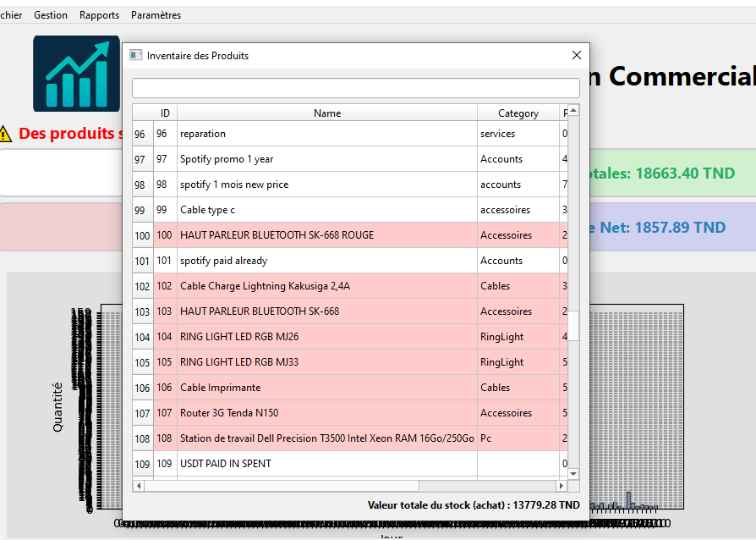Select the 'Station de travail Dell Precision' cell

[x=327, y=438]
